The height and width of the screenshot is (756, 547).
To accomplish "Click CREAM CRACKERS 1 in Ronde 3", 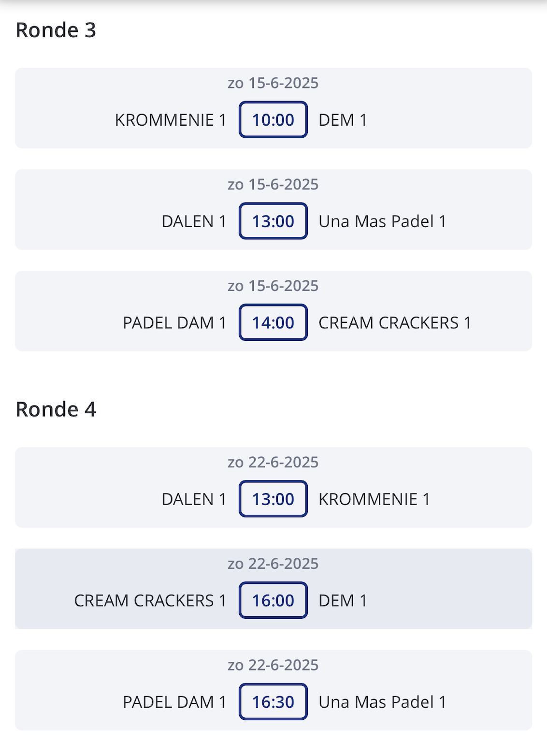I will click(x=395, y=323).
